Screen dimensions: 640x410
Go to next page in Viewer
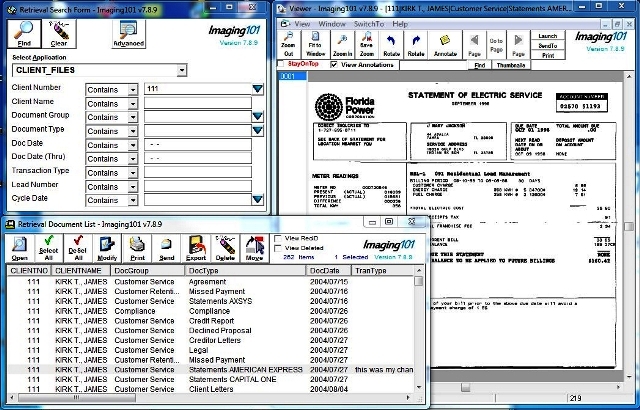click(518, 45)
